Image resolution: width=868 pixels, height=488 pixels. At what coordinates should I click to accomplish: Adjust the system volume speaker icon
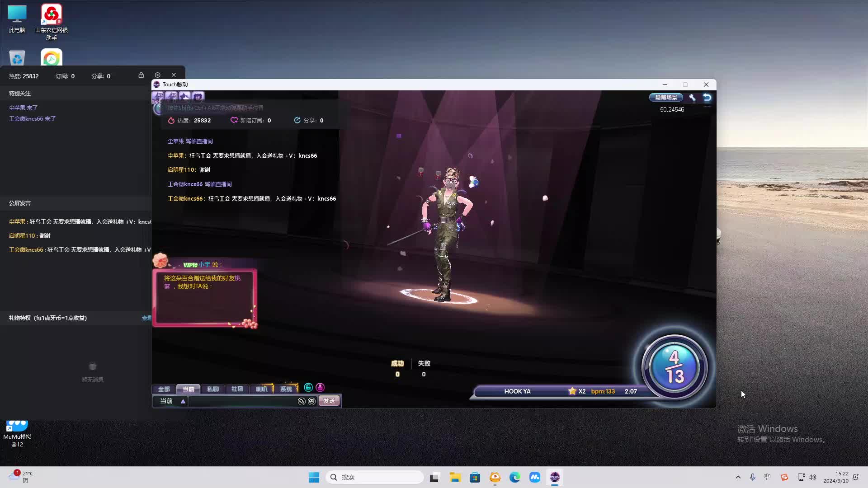tap(812, 477)
